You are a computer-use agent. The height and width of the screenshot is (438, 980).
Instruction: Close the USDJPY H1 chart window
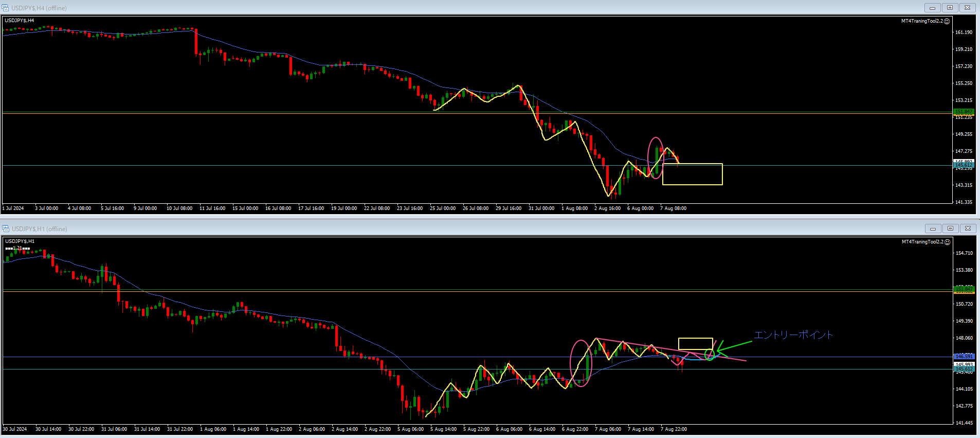pos(967,229)
